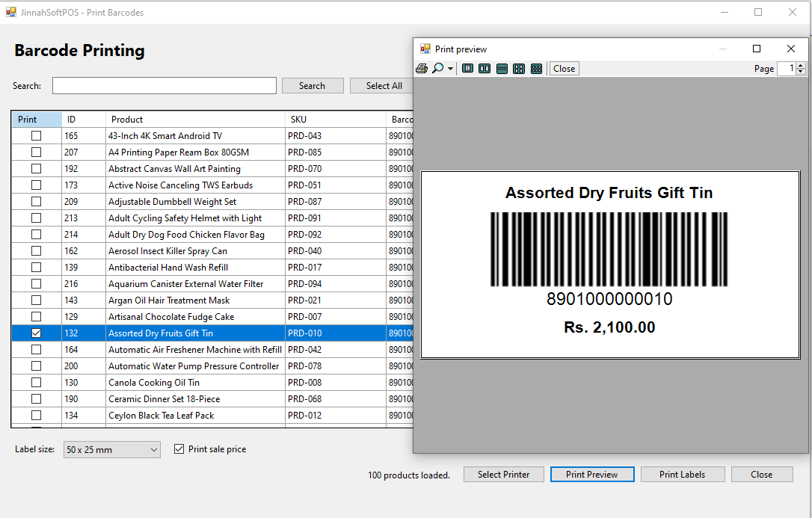Click the Print Labels button
Viewport: 812px width, 518px height.
pyautogui.click(x=682, y=475)
